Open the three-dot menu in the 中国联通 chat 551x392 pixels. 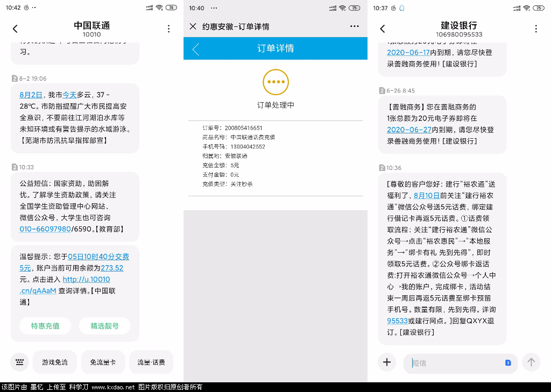point(168,29)
